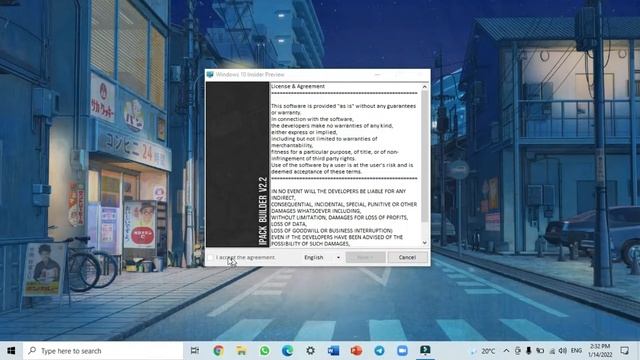
Task: Open the Windows Start menu
Action: click(11, 351)
